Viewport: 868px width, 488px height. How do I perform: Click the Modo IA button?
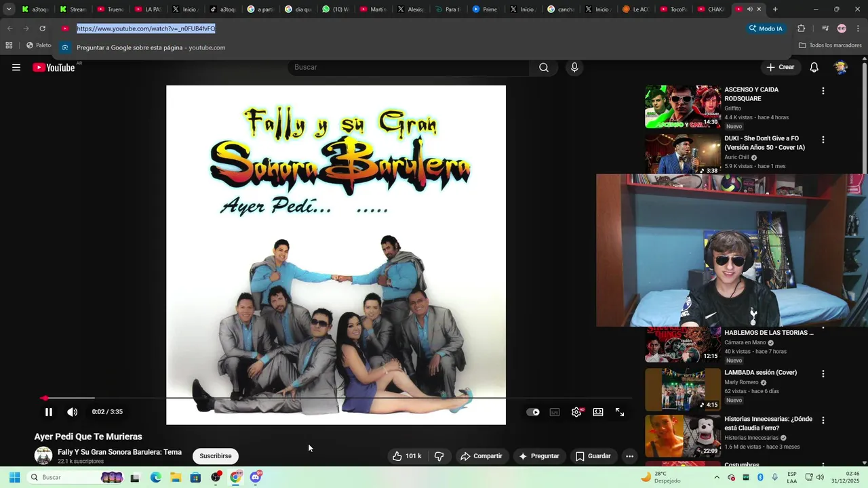pyautogui.click(x=765, y=28)
